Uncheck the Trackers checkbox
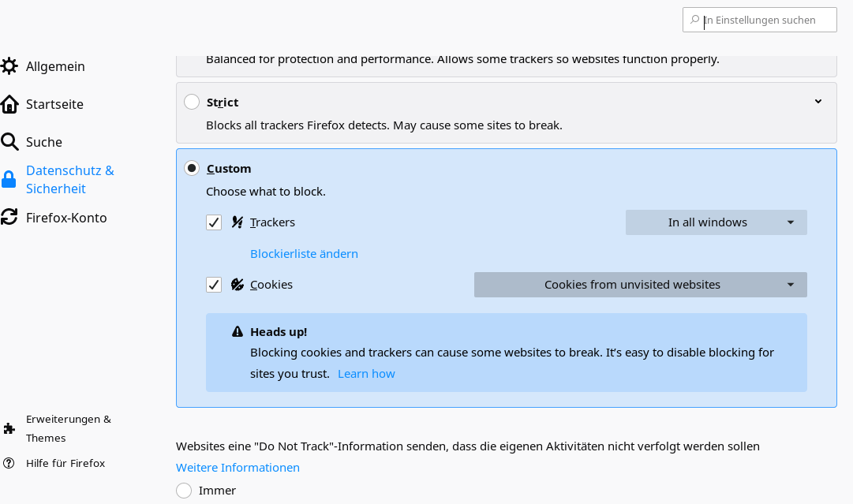The height and width of the screenshot is (504, 853). point(214,222)
